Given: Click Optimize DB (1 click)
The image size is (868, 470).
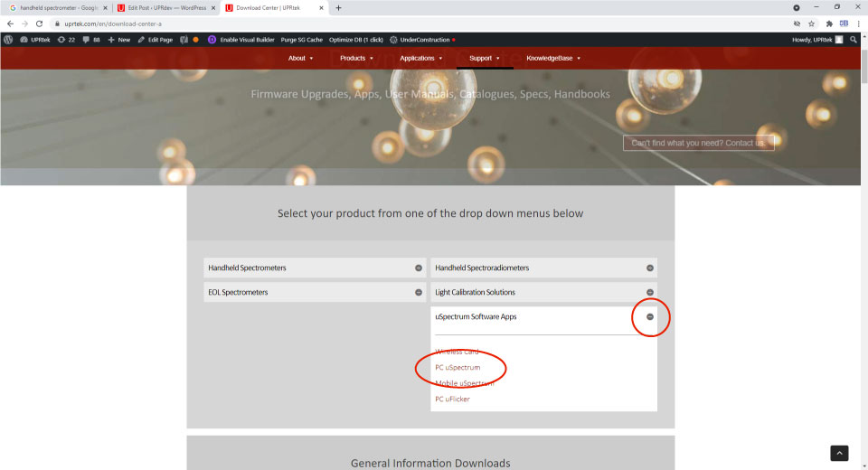Looking at the screenshot, I should [x=356, y=40].
